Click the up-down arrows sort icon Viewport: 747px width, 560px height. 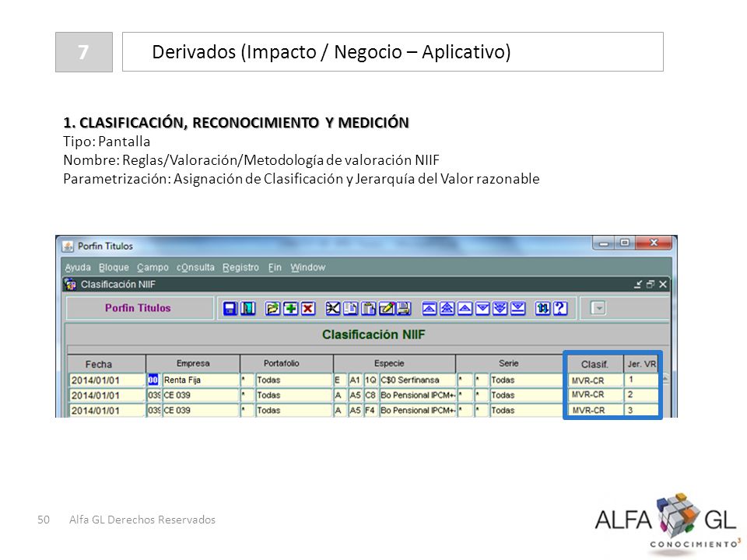click(x=542, y=309)
